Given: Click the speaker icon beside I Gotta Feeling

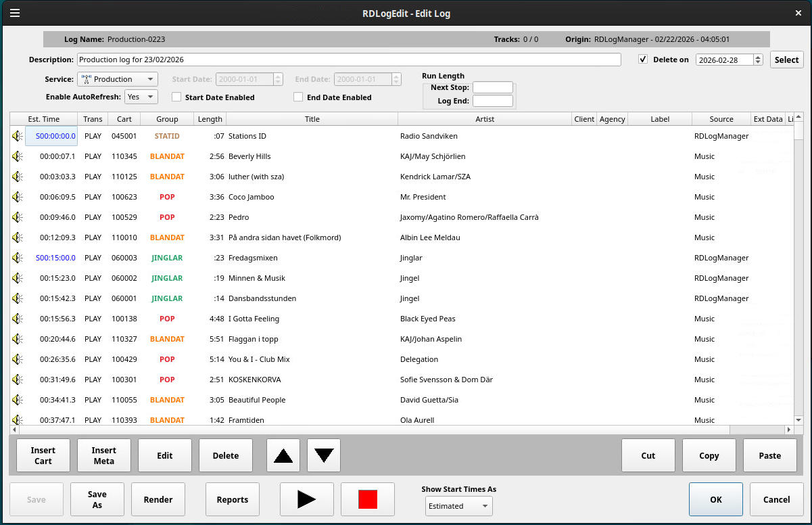Looking at the screenshot, I should tap(18, 319).
